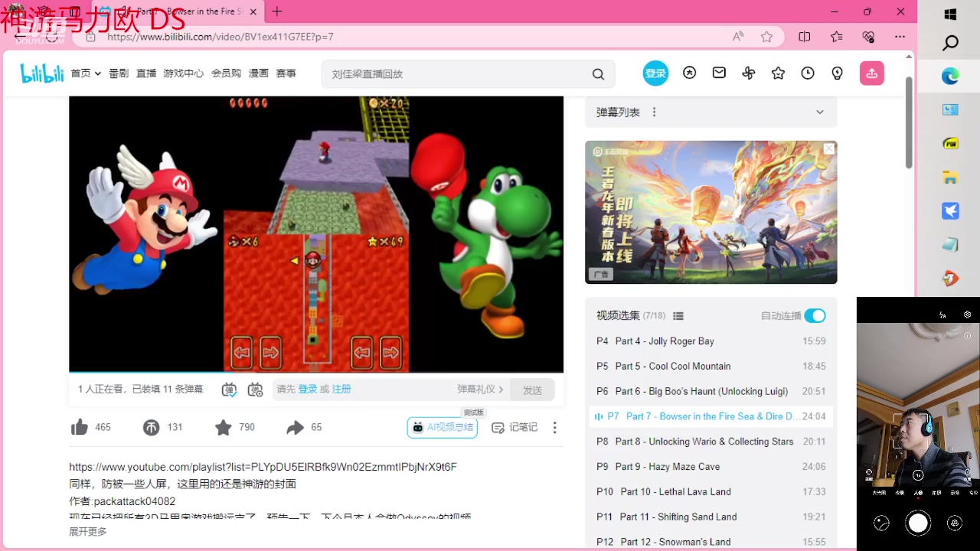Click the 发送 button

pyautogui.click(x=533, y=390)
